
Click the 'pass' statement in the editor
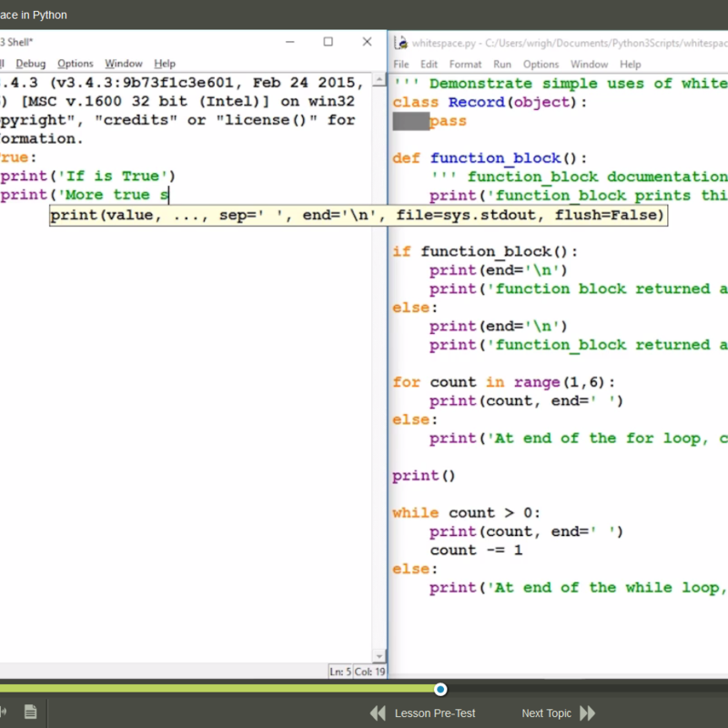coord(448,121)
